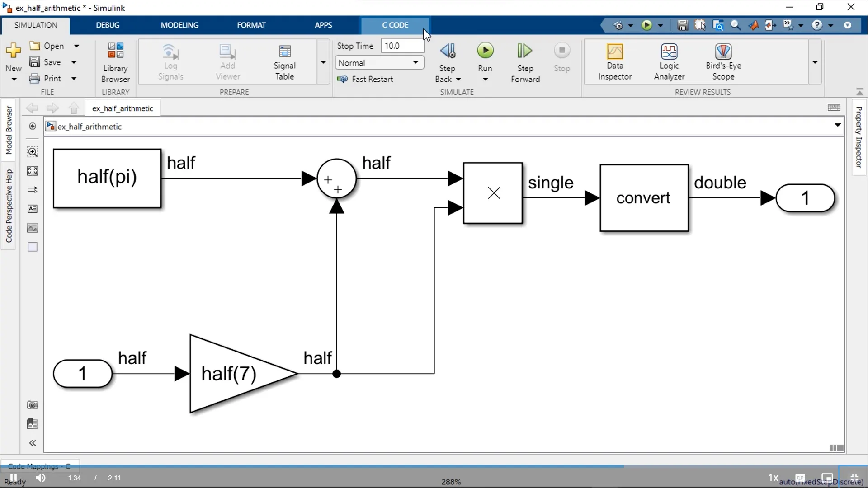Open the Bird's-Eye Scope
868x488 pixels.
pos(723,62)
